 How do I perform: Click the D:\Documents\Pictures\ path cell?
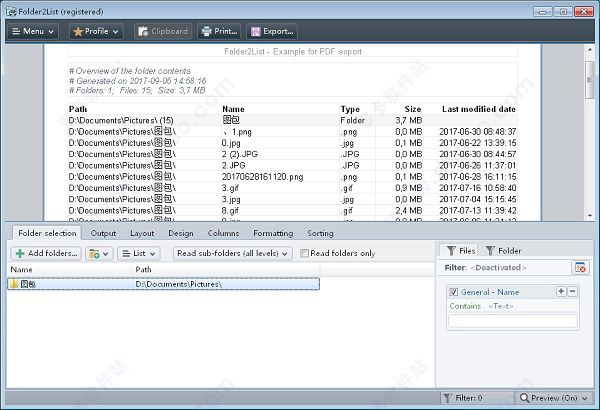click(x=178, y=284)
